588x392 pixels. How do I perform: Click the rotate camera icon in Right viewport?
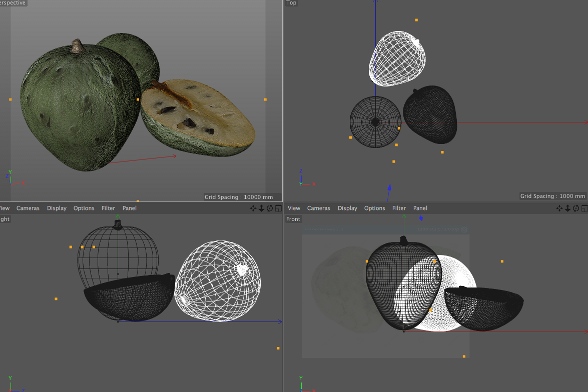point(270,208)
